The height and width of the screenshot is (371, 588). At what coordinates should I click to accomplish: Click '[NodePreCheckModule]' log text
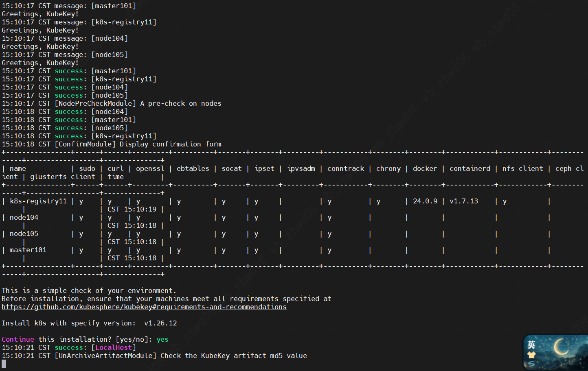pyautogui.click(x=95, y=103)
